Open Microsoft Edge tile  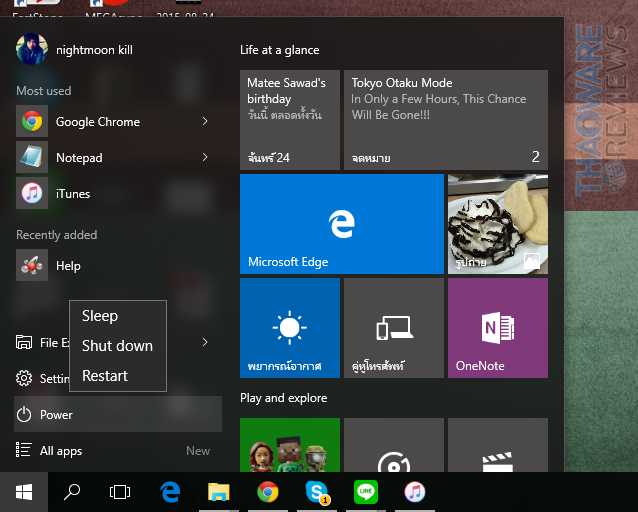(341, 223)
